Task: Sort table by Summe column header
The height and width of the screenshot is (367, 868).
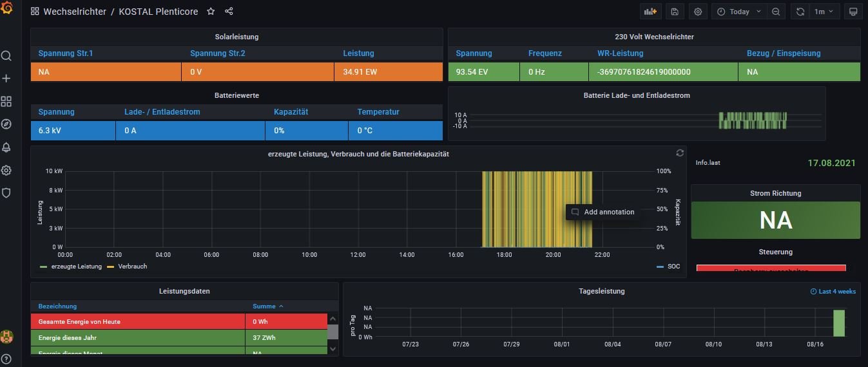Action: point(264,306)
